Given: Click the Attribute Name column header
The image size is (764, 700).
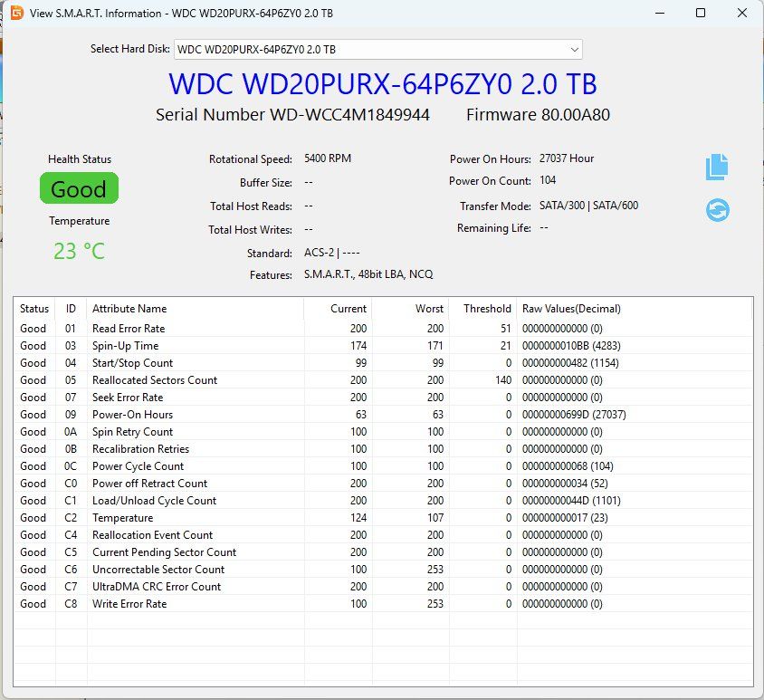Looking at the screenshot, I should 196,309.
